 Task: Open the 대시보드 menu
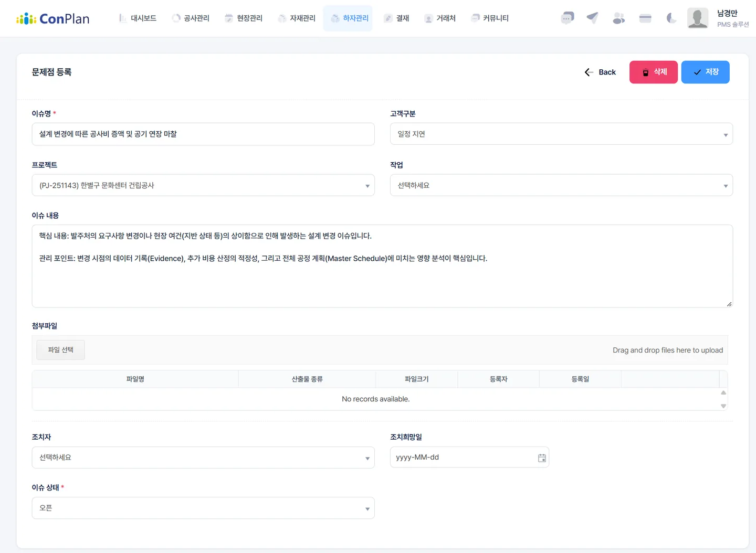pos(138,18)
